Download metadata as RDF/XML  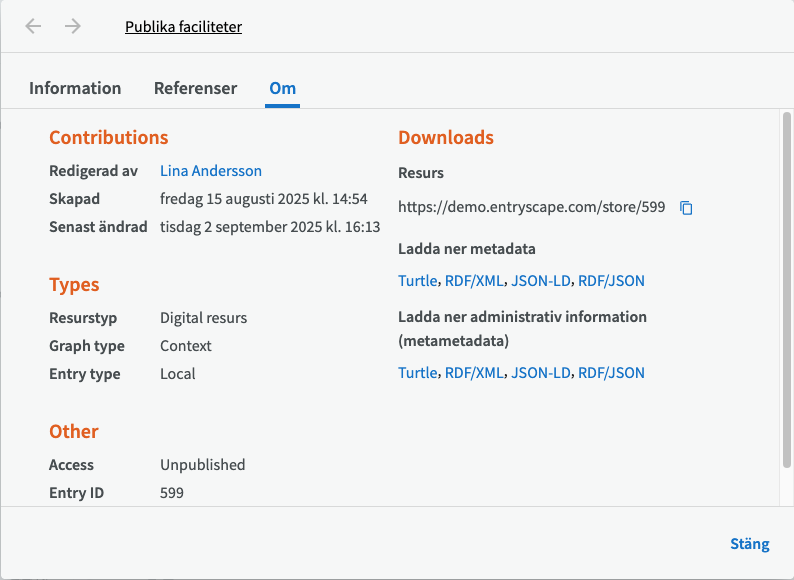coord(475,281)
